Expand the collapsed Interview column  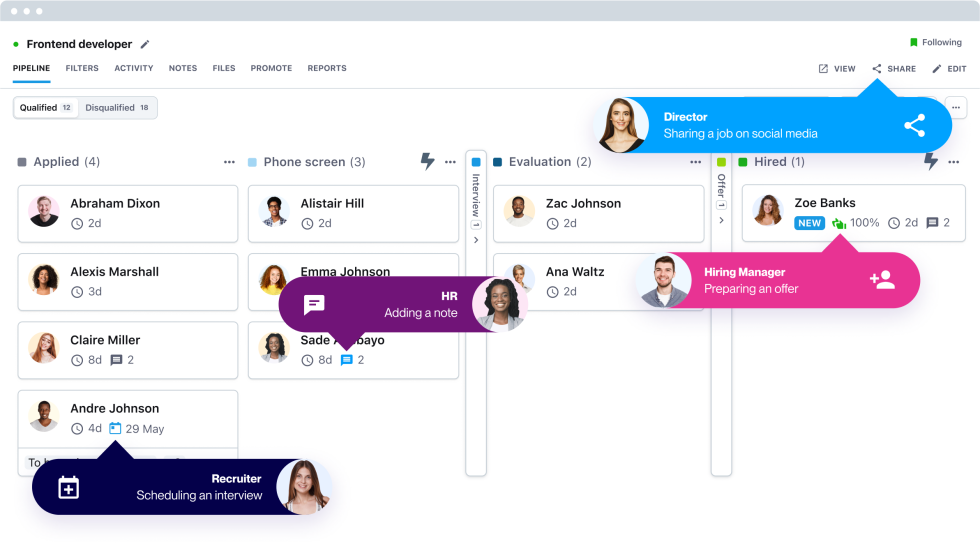(476, 240)
